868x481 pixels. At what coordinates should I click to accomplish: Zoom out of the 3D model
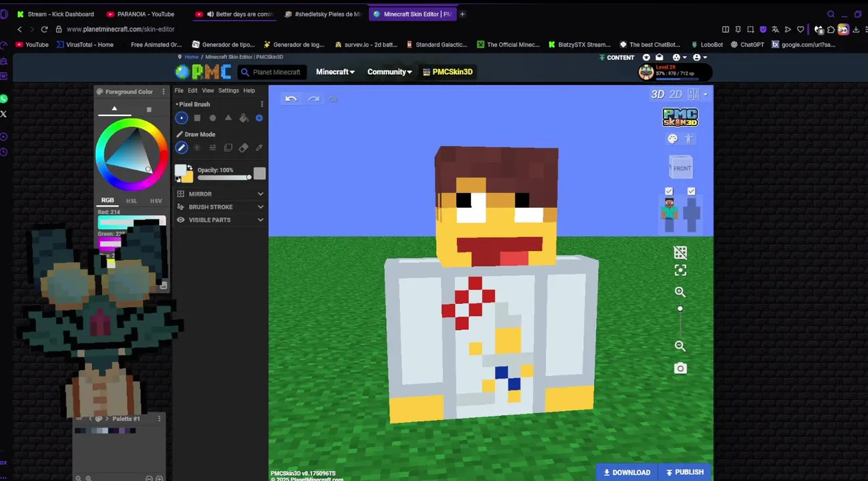(680, 346)
